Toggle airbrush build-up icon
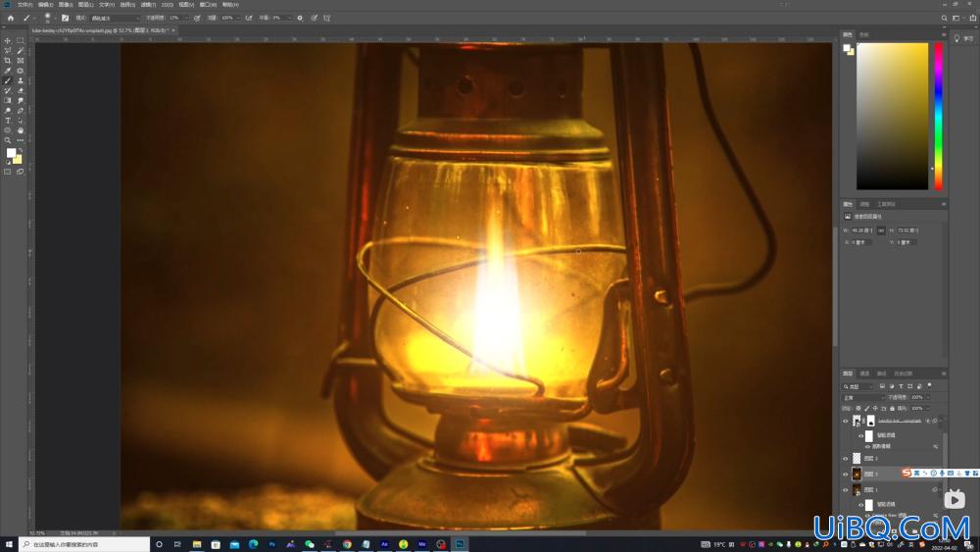Image resolution: width=980 pixels, height=552 pixels. point(249,18)
